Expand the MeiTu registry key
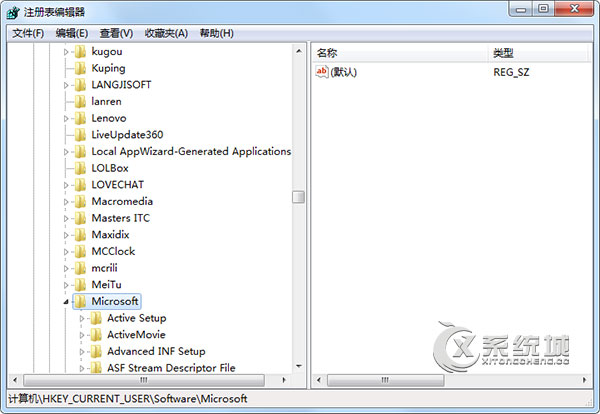The image size is (600, 414). point(66,285)
